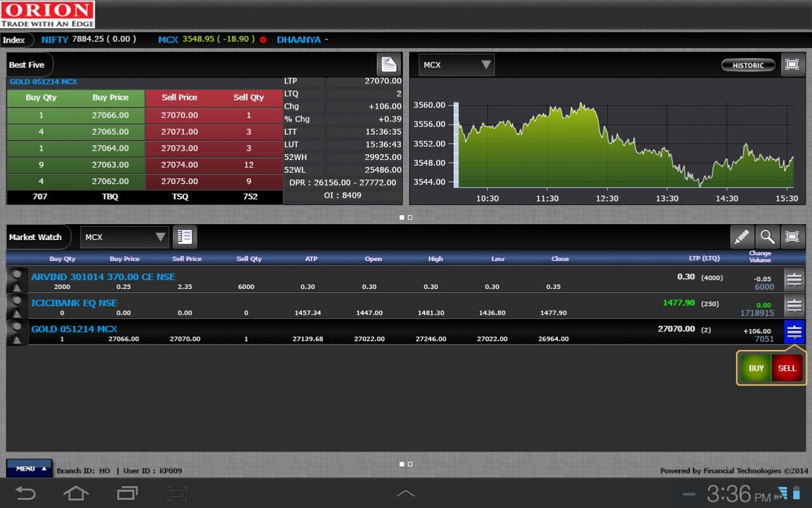
Task: Search scrips using the magnifier icon
Action: coord(768,236)
